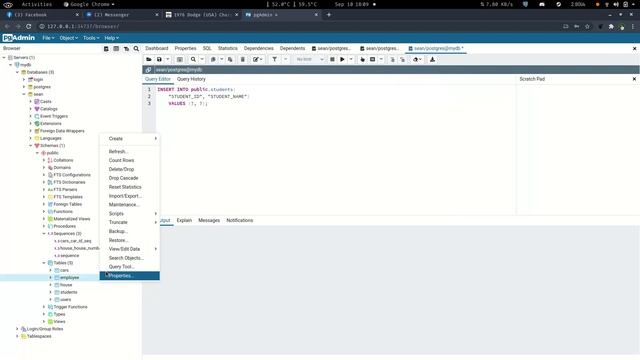
Task: Click the Edit pencil icon in query toolbar
Action: pyautogui.click(x=256, y=60)
